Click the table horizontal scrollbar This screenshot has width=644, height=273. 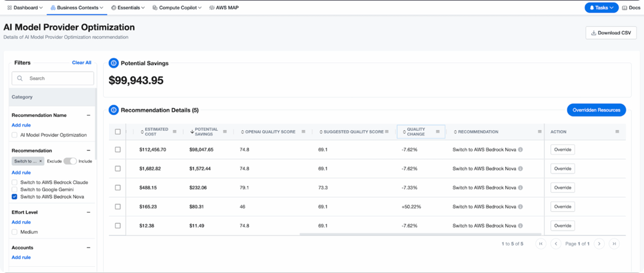(x=421, y=234)
